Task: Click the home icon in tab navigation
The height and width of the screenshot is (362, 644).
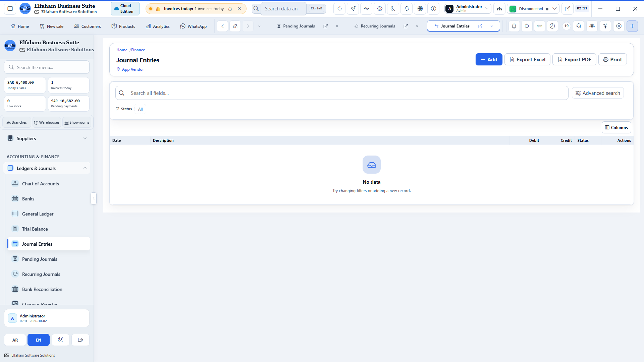Action: pos(235,26)
